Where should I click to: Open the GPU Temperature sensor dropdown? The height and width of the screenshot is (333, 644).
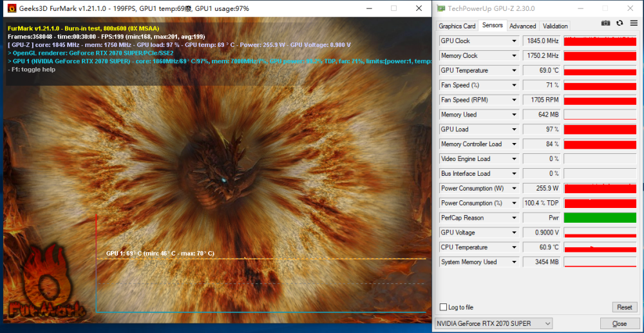tap(514, 71)
